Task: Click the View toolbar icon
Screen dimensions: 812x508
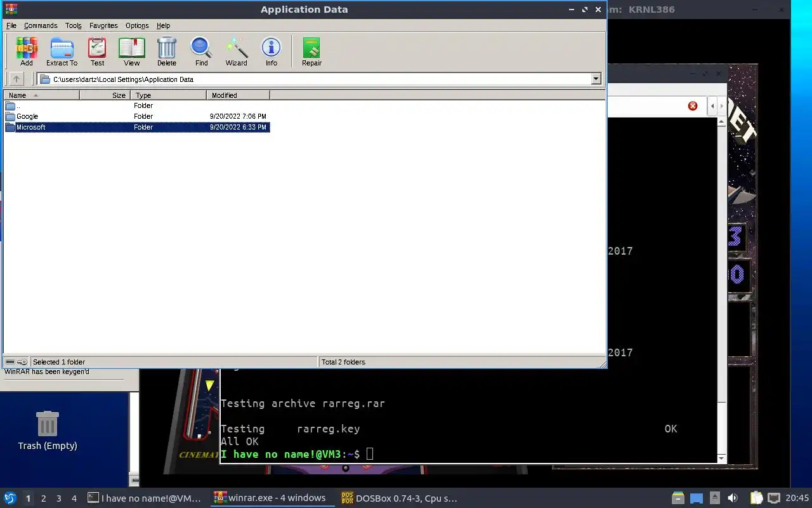Action: coord(132,52)
